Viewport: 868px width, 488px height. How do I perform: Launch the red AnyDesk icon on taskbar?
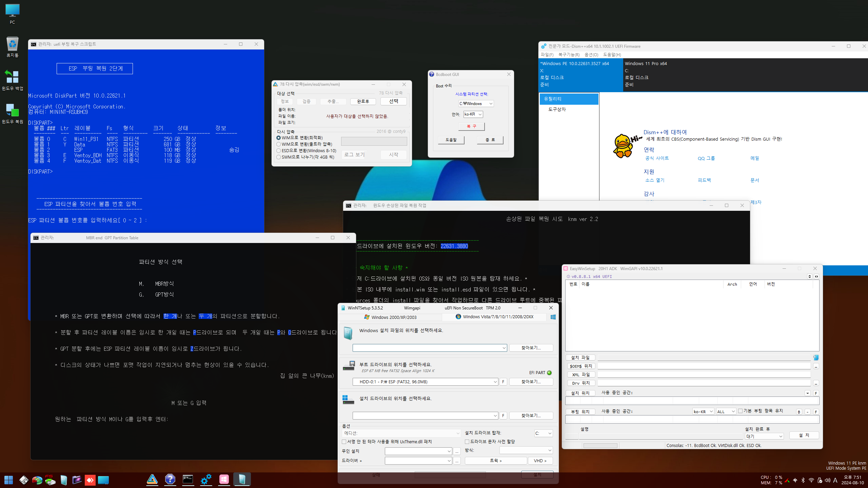tap(90, 480)
